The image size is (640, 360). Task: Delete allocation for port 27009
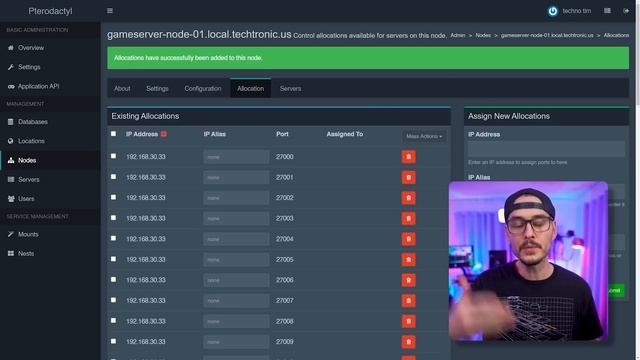point(408,342)
